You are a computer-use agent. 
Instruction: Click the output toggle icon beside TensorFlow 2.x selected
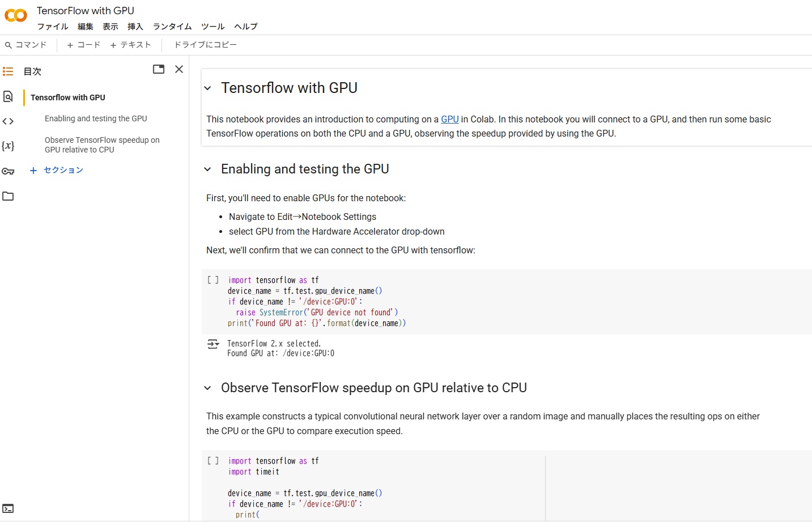[x=213, y=344]
